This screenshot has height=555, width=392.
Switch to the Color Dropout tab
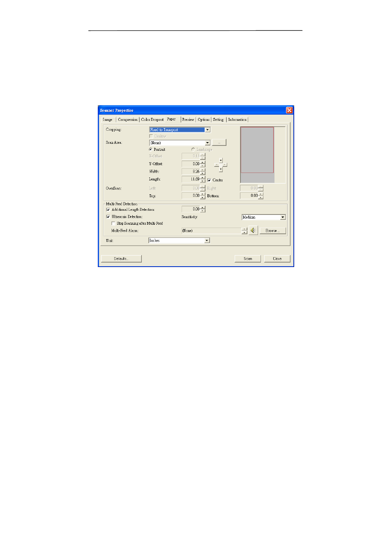(x=152, y=120)
